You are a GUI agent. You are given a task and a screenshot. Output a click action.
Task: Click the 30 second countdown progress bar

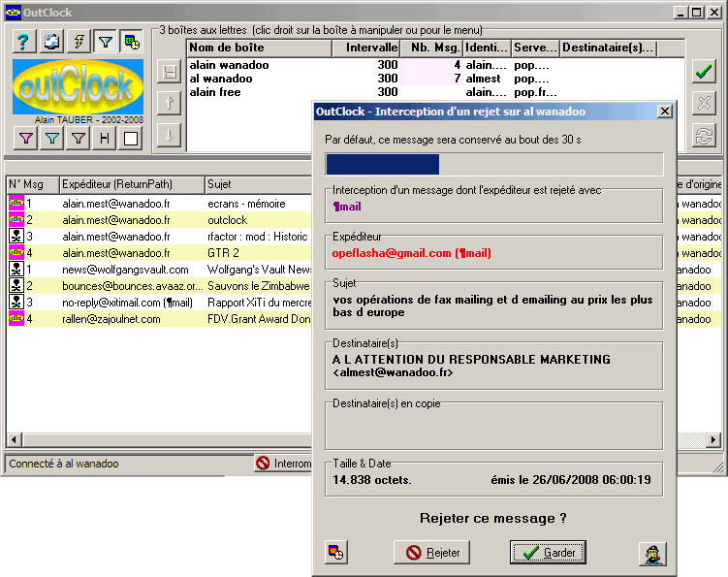pyautogui.click(x=494, y=165)
